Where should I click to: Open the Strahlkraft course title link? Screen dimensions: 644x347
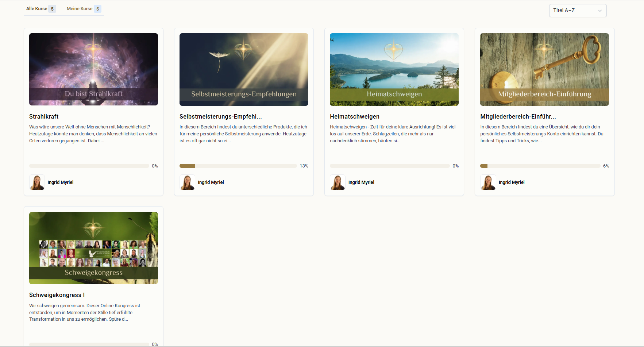tap(44, 116)
